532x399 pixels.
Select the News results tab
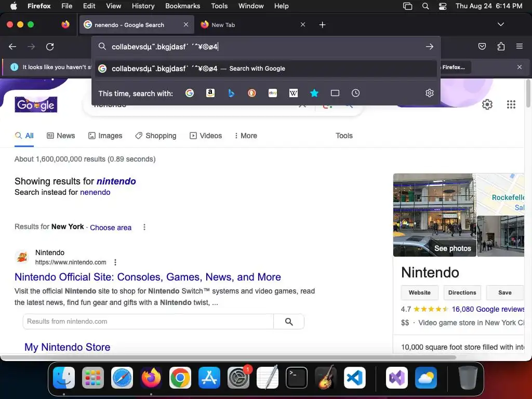coord(61,136)
